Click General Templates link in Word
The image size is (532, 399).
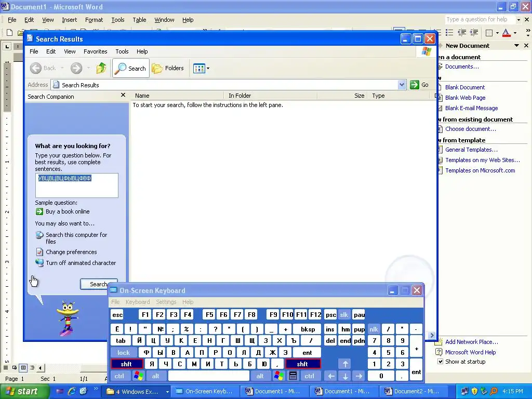tap(471, 150)
